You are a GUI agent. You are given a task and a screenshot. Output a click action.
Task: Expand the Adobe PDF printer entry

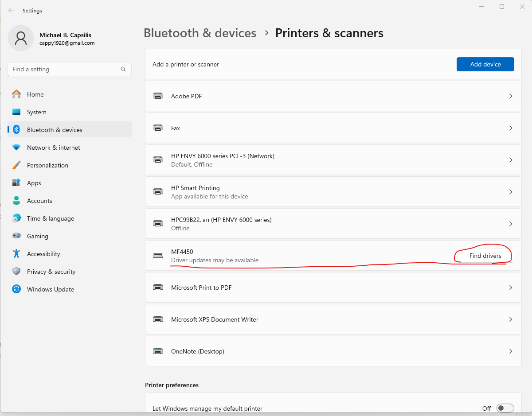pyautogui.click(x=510, y=96)
